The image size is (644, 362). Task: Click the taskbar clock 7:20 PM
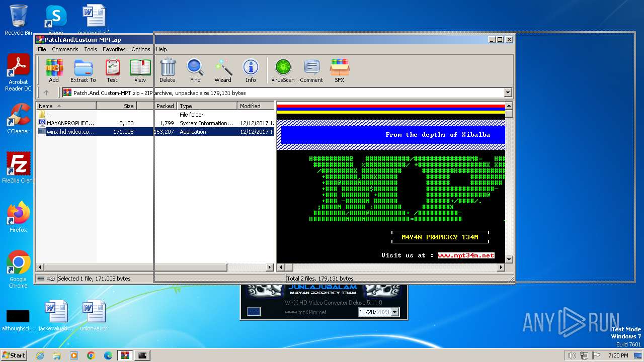click(x=618, y=355)
